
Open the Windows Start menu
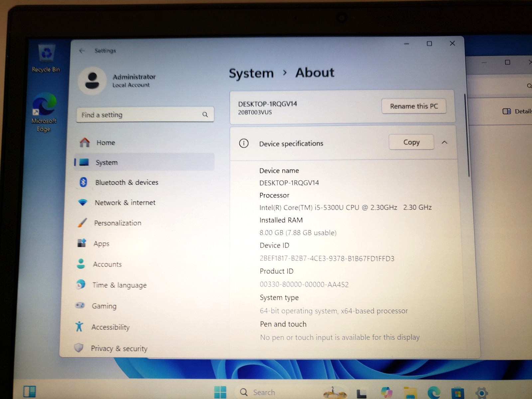pos(220,392)
